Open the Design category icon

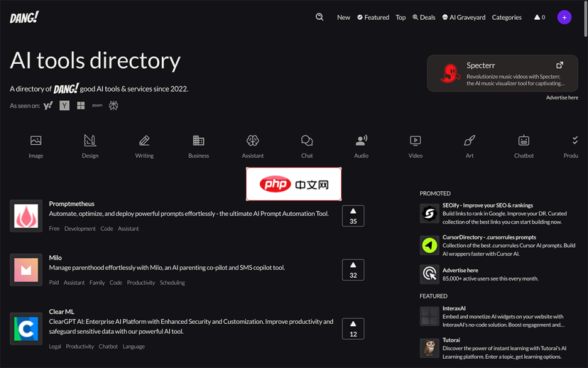point(90,140)
